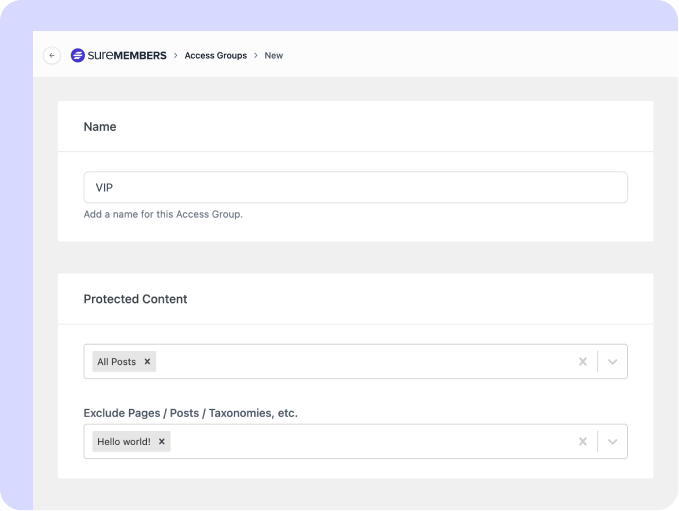Clear all selections in Exclude field
This screenshot has width=679, height=511.
coord(583,442)
